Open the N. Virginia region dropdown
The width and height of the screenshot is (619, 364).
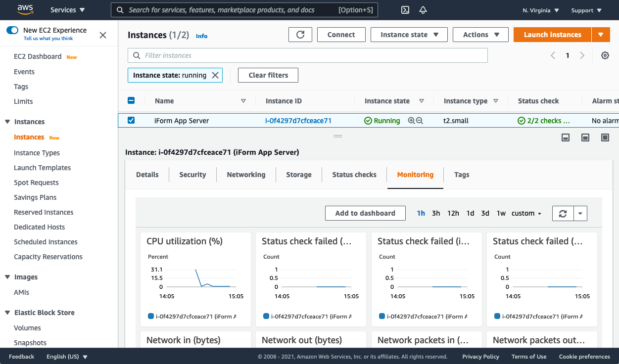pos(541,10)
